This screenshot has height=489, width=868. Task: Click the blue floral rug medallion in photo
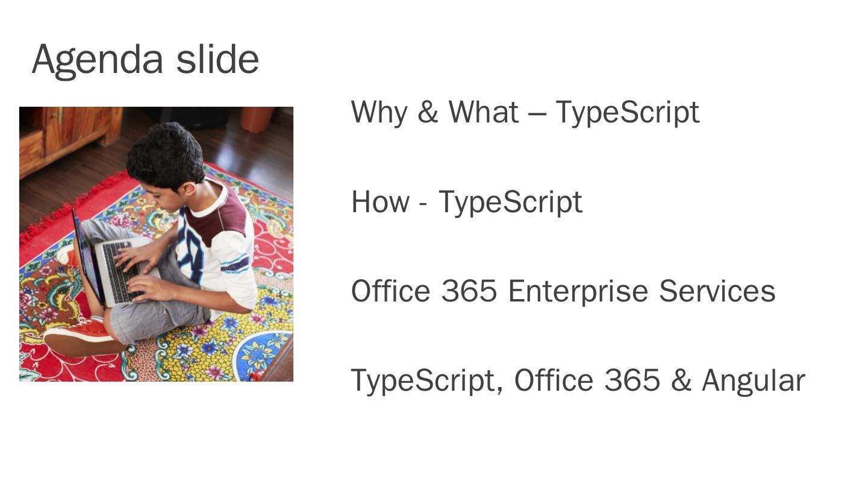click(x=262, y=356)
